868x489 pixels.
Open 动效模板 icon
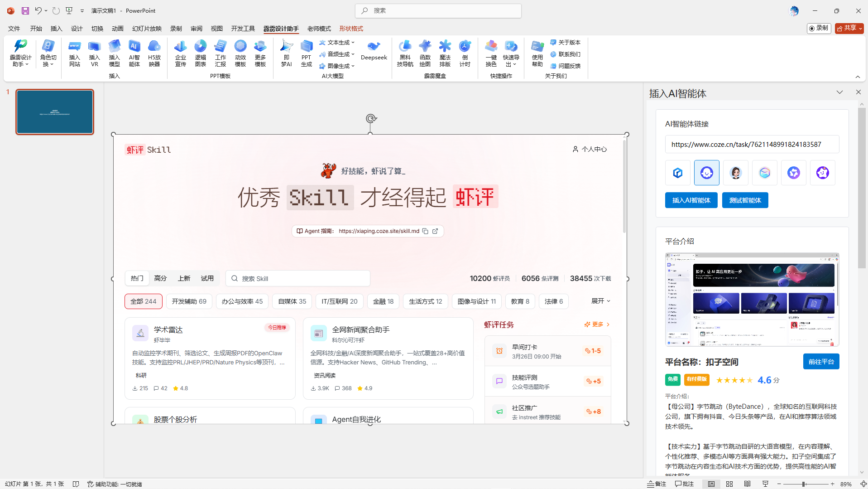click(x=240, y=53)
